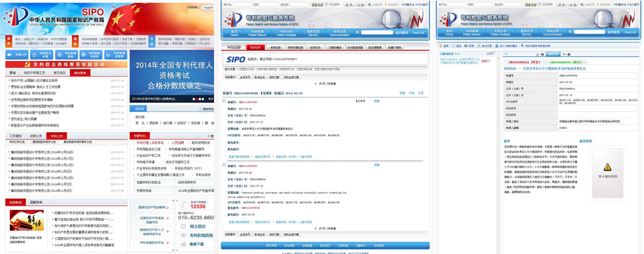
Task: Click the username input field in the middle page login bar
Action: pyautogui.click(x=242, y=5)
